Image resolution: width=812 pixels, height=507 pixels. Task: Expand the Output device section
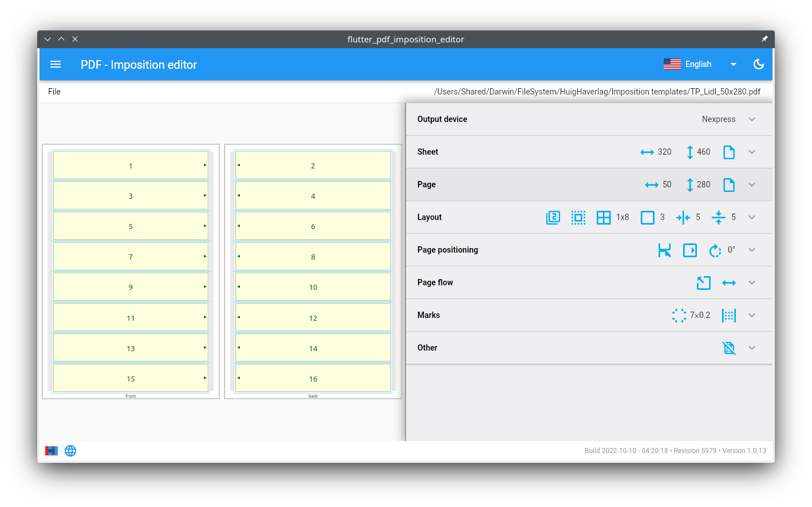click(x=751, y=119)
